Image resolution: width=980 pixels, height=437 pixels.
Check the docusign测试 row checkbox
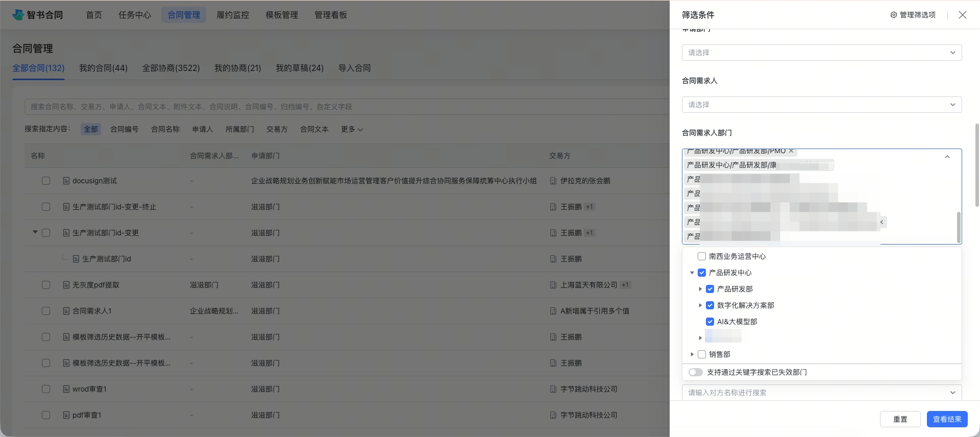click(46, 181)
